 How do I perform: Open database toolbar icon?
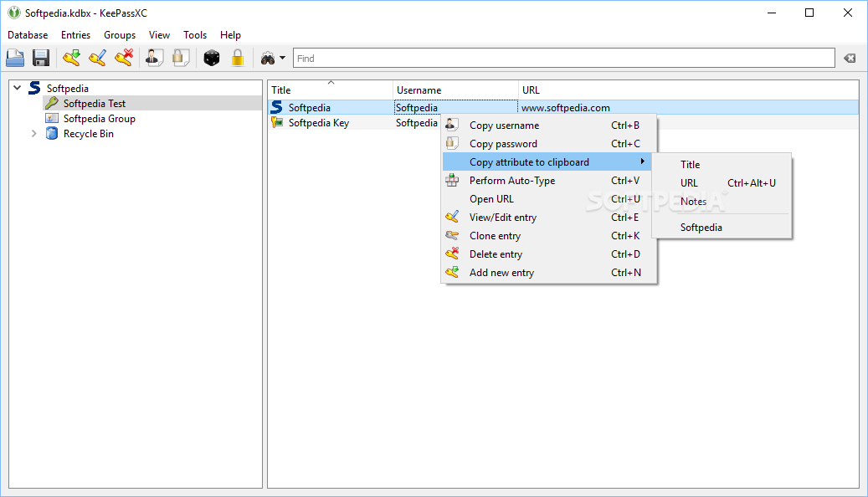click(x=15, y=58)
